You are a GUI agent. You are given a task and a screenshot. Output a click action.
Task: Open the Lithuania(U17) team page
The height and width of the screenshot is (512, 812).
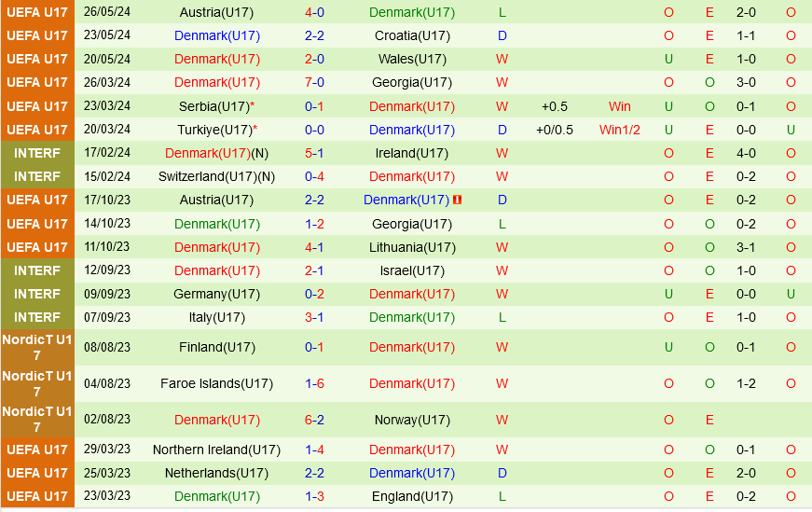[x=412, y=247]
